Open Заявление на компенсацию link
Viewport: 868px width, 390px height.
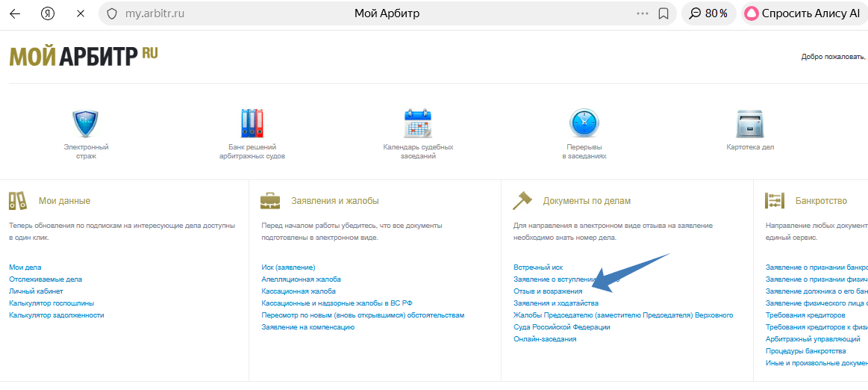point(307,326)
